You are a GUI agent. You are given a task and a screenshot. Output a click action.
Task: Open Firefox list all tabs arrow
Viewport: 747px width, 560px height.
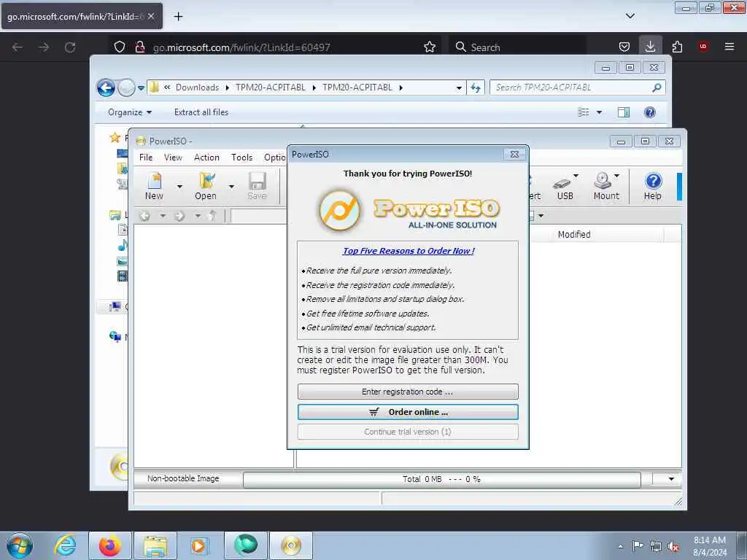click(x=630, y=16)
